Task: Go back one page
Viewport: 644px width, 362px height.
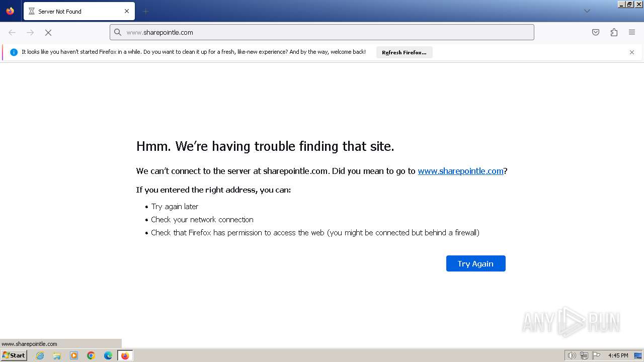Action: point(12,32)
